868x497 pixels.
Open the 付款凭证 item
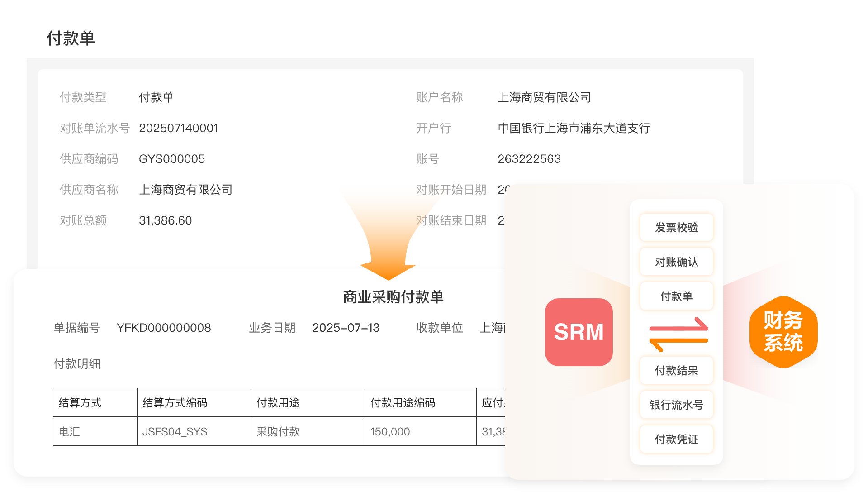(x=676, y=439)
